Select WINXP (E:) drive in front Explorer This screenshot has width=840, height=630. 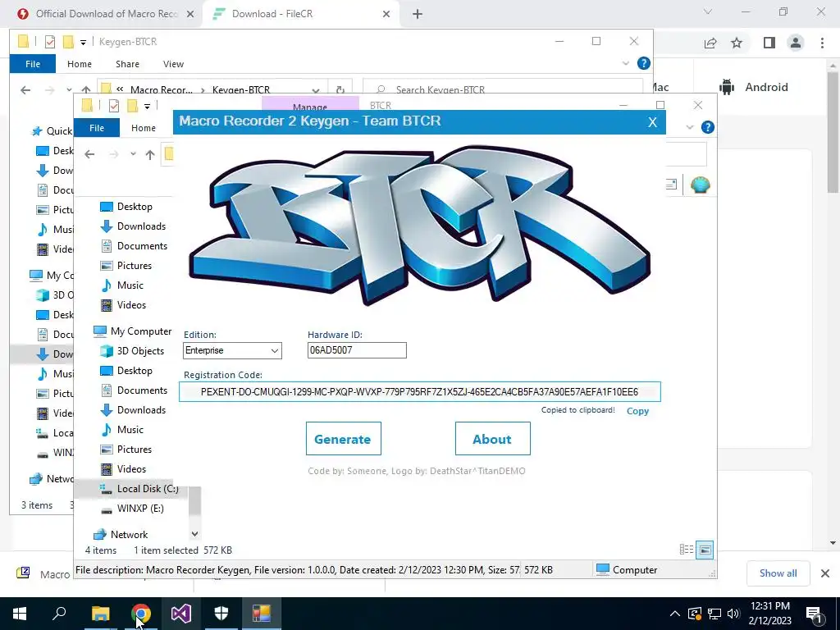click(140, 509)
